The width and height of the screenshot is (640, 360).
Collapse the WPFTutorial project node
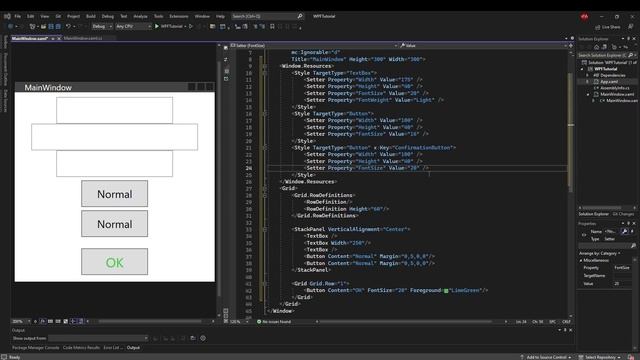pyautogui.click(x=582, y=69)
